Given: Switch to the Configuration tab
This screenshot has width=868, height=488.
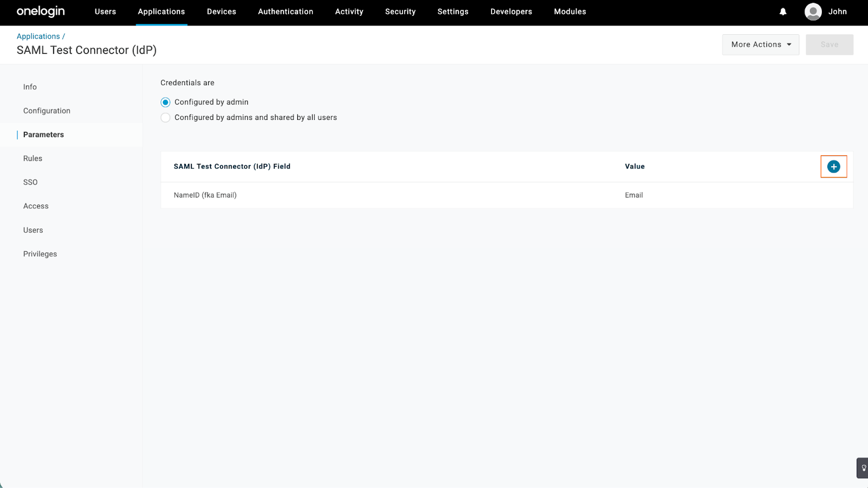Looking at the screenshot, I should click(x=47, y=111).
